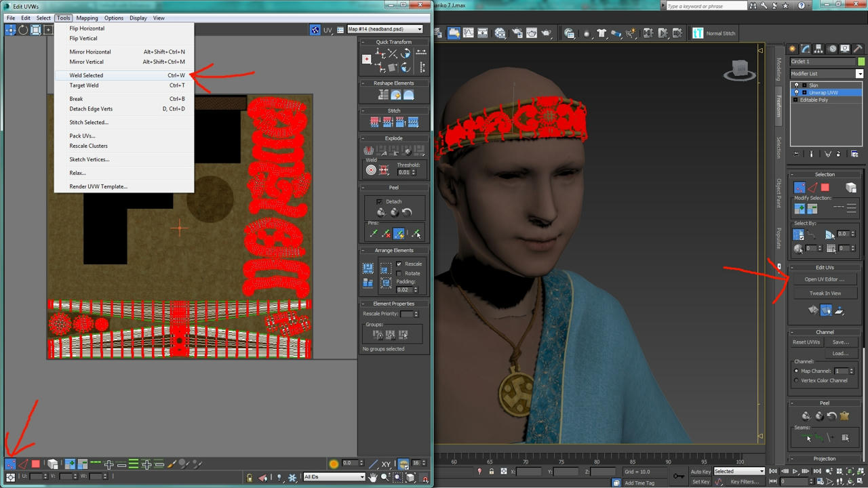Image resolution: width=868 pixels, height=488 pixels.
Task: Click the Go to Start playback button
Action: [x=773, y=471]
